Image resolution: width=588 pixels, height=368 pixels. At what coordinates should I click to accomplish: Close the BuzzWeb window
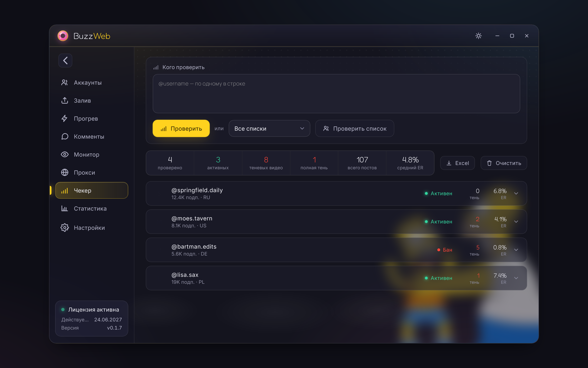pos(527,36)
